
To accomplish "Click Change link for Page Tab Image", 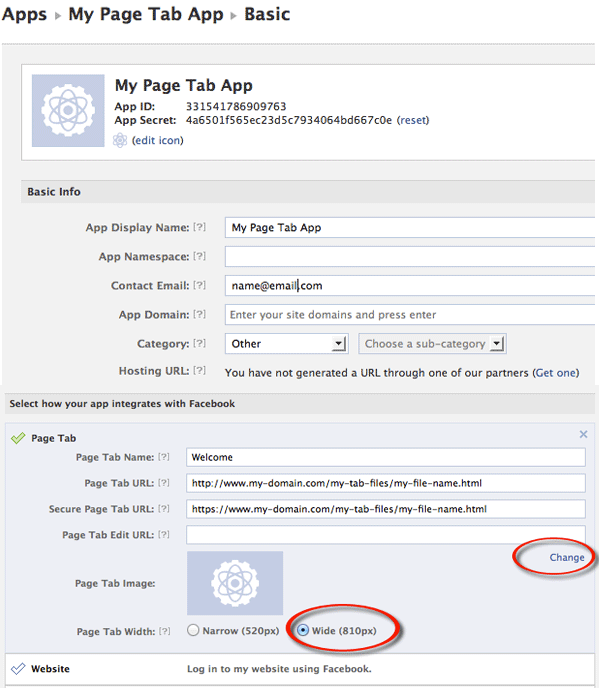I will (567, 557).
